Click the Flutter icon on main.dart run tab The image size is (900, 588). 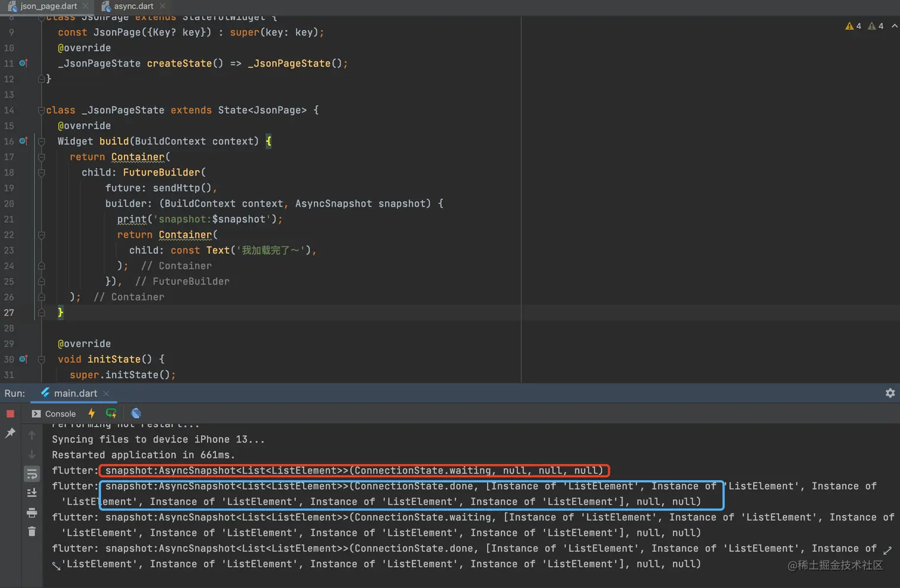point(45,393)
